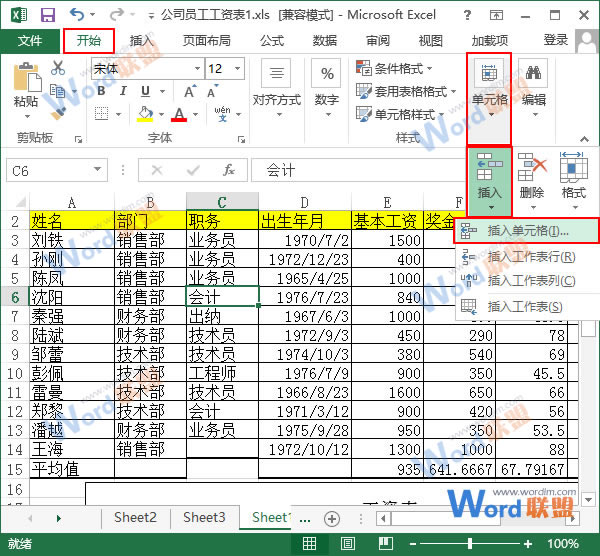
Task: Open the File (文件) button
Action: tap(30, 41)
